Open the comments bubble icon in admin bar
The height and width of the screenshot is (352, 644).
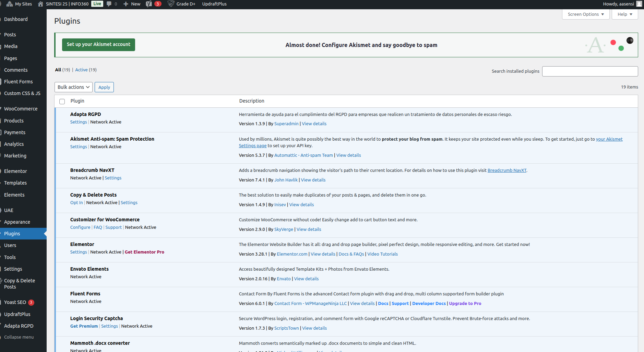pos(109,4)
